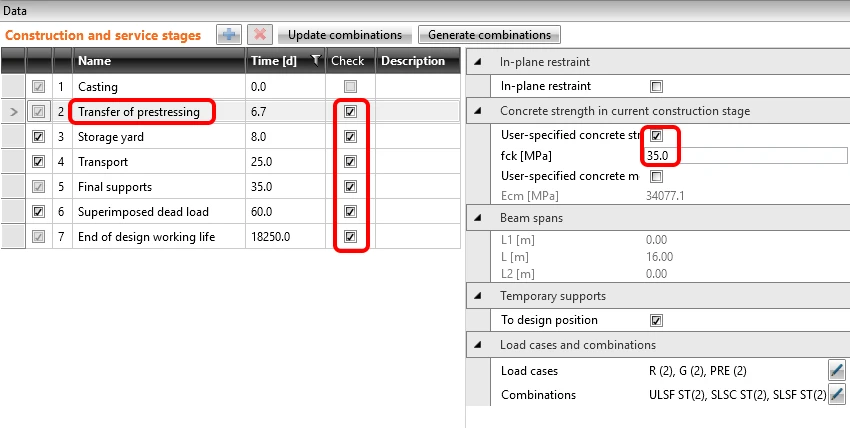Screen dimensions: 850x428
Task: Enable the In-plane restraint checkbox
Action: coord(656,86)
